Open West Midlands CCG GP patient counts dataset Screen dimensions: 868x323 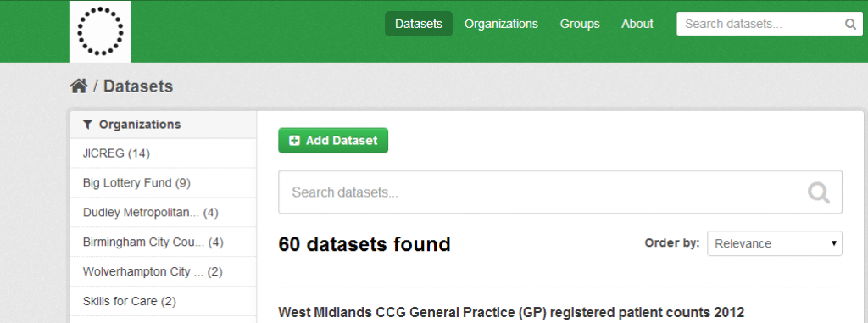coord(511,313)
